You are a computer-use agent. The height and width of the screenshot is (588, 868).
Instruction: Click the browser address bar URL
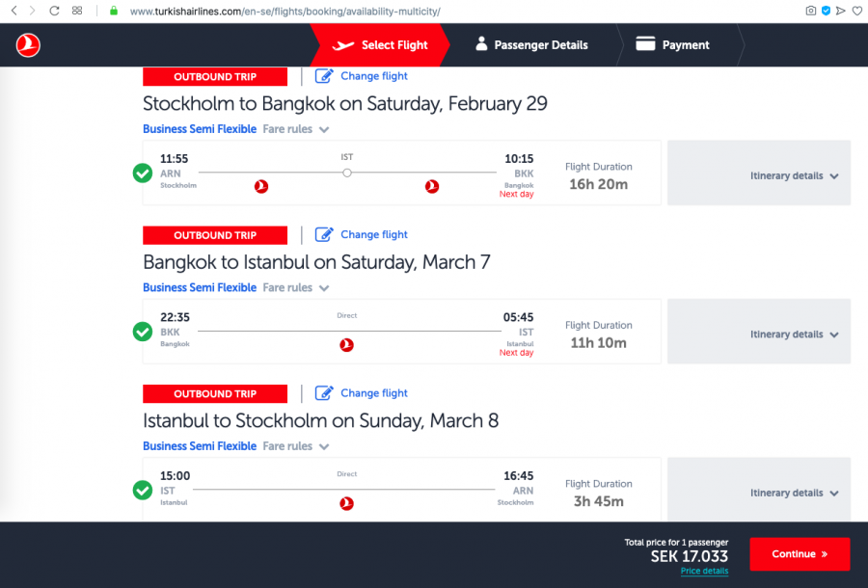[285, 12]
